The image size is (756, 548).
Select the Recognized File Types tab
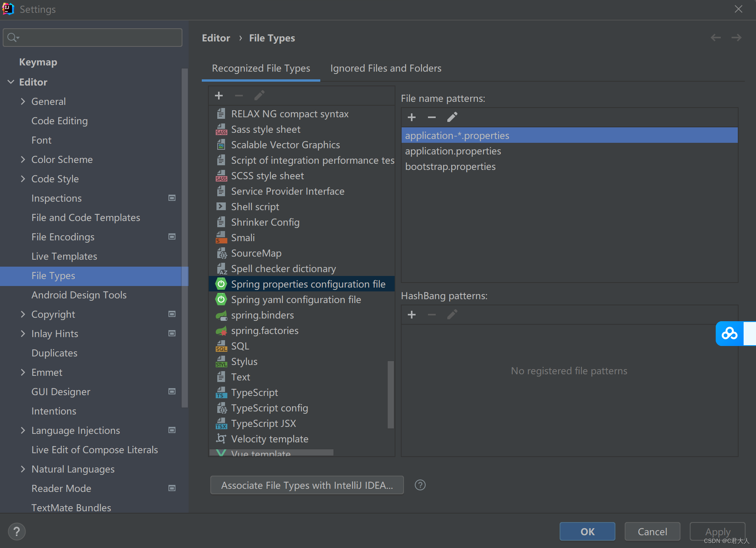[x=261, y=68]
